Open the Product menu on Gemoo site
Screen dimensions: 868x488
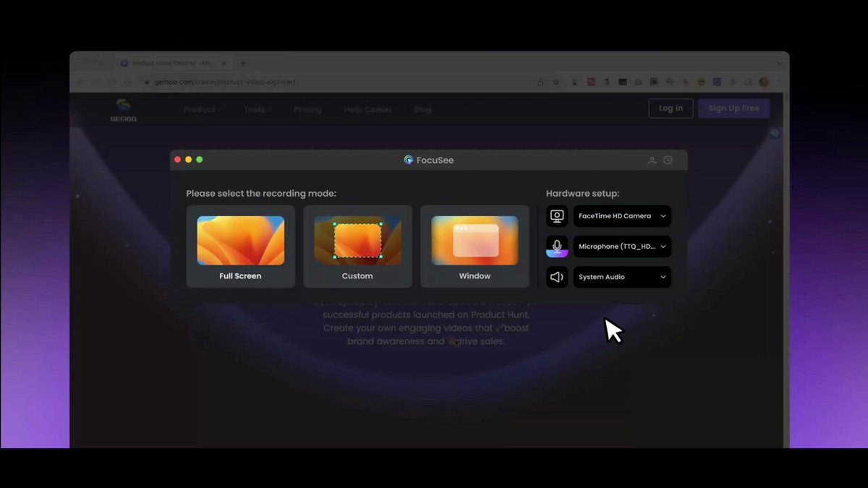coord(202,110)
